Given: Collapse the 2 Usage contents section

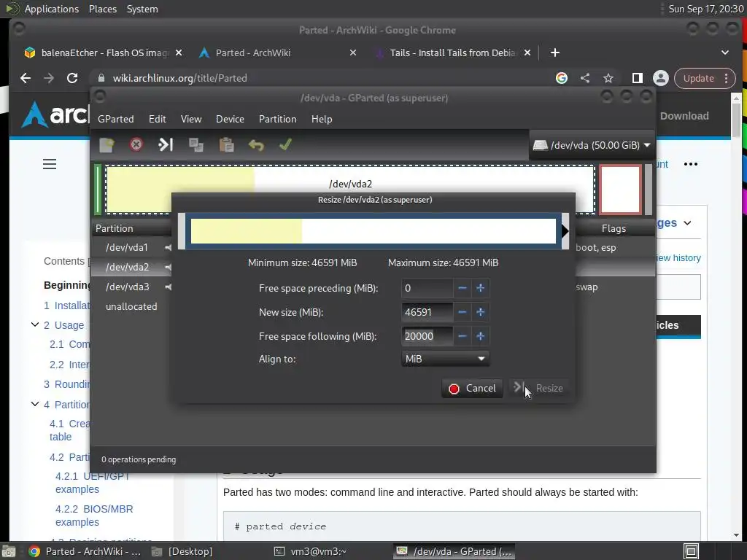Looking at the screenshot, I should [x=35, y=324].
